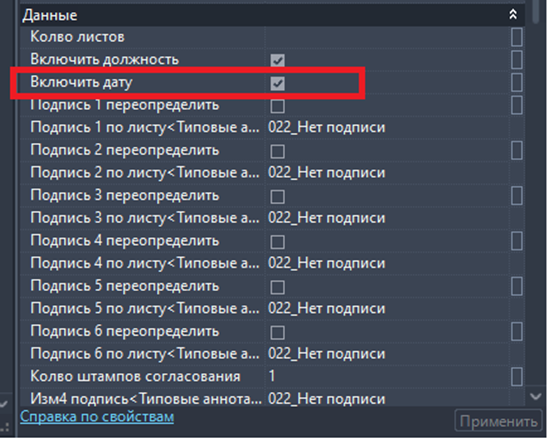Click the small button beside Включить дату row
This screenshot has width=549, height=439.
tap(517, 83)
